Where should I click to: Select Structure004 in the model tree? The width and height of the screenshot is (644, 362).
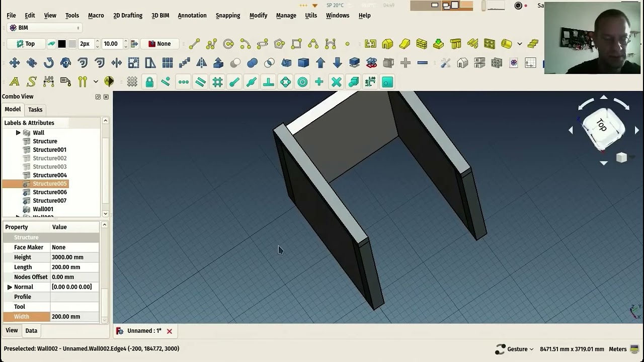click(x=49, y=175)
